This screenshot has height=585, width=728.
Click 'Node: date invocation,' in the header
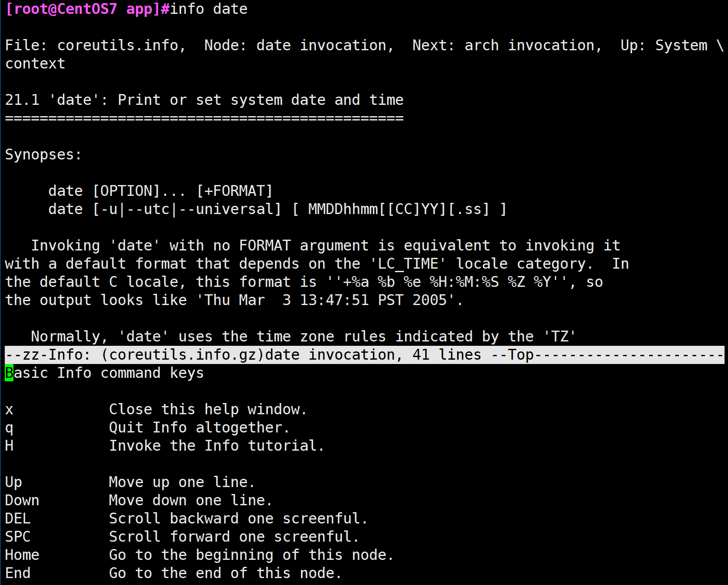pos(299,45)
